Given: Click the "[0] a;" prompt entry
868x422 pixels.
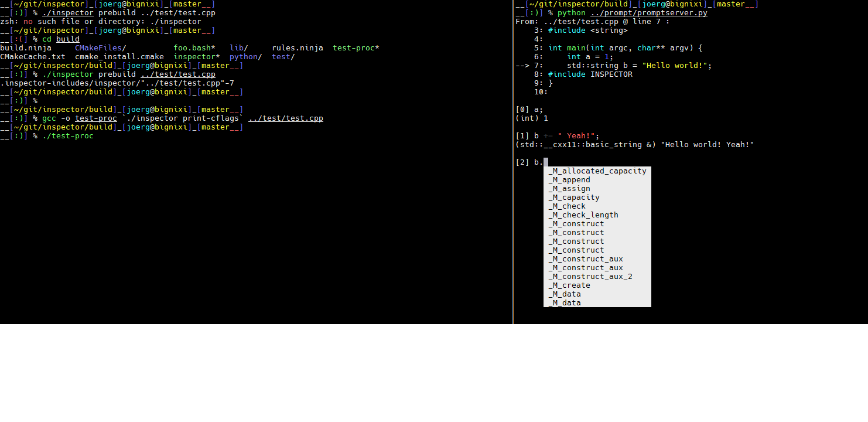Looking at the screenshot, I should pos(529,110).
